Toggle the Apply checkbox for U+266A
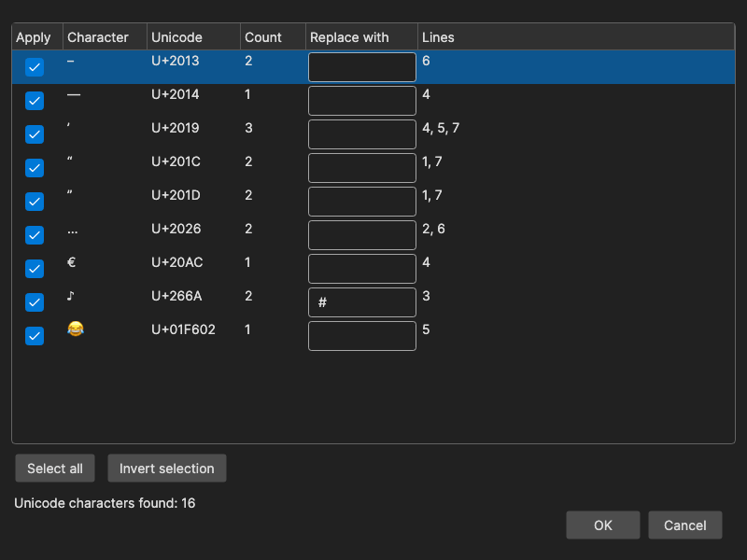The image size is (747, 560). (x=35, y=302)
